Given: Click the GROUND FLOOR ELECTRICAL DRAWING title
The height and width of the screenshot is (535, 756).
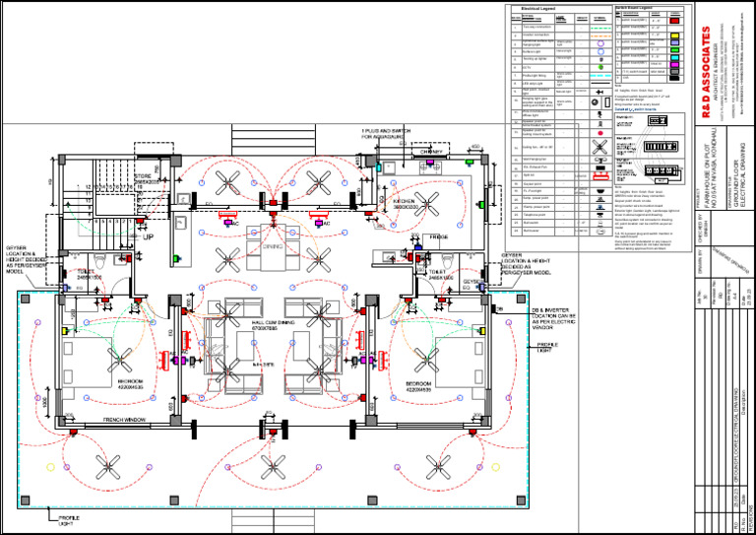Looking at the screenshot, I should pos(739,174).
